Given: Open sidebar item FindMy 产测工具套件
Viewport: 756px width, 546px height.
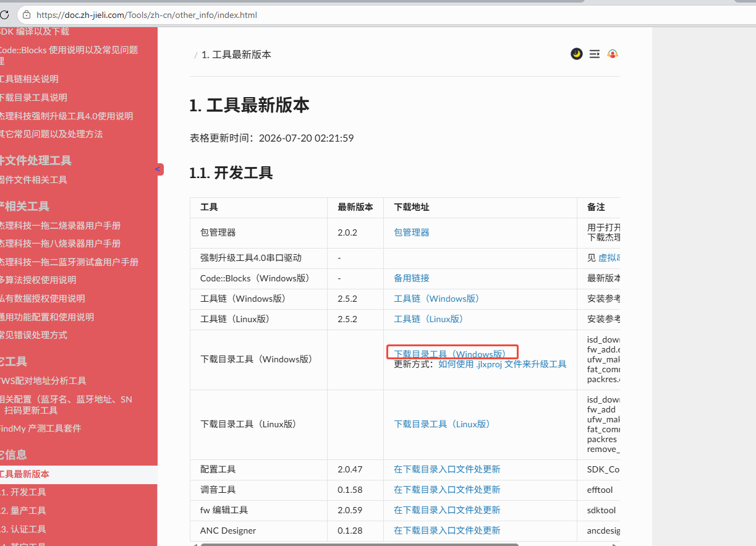Looking at the screenshot, I should (x=40, y=429).
